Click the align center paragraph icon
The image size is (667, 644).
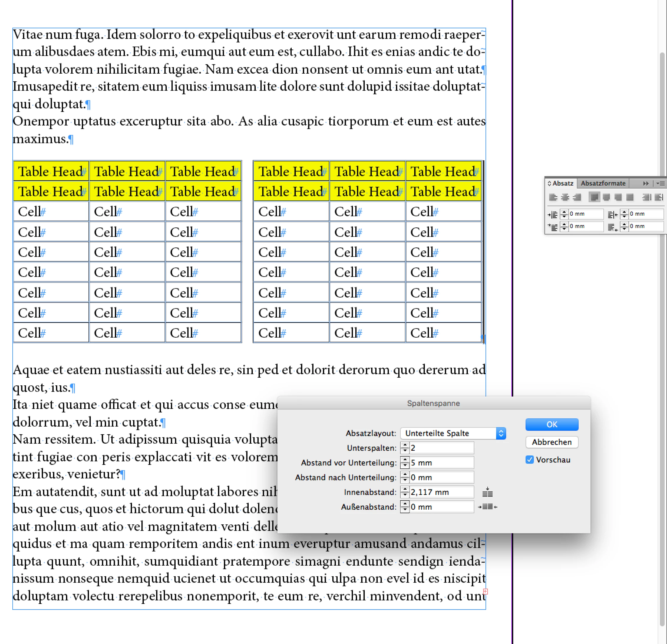tap(565, 197)
